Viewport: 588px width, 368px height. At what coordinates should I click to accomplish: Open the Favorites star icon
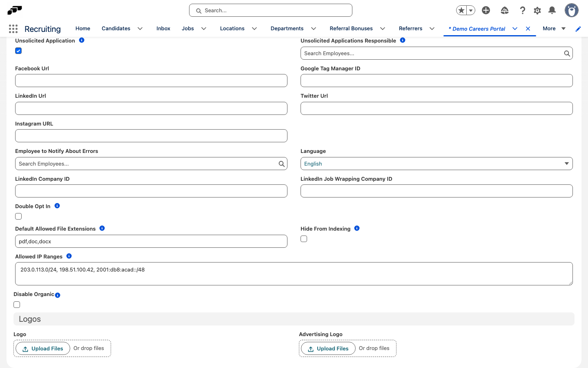[461, 10]
